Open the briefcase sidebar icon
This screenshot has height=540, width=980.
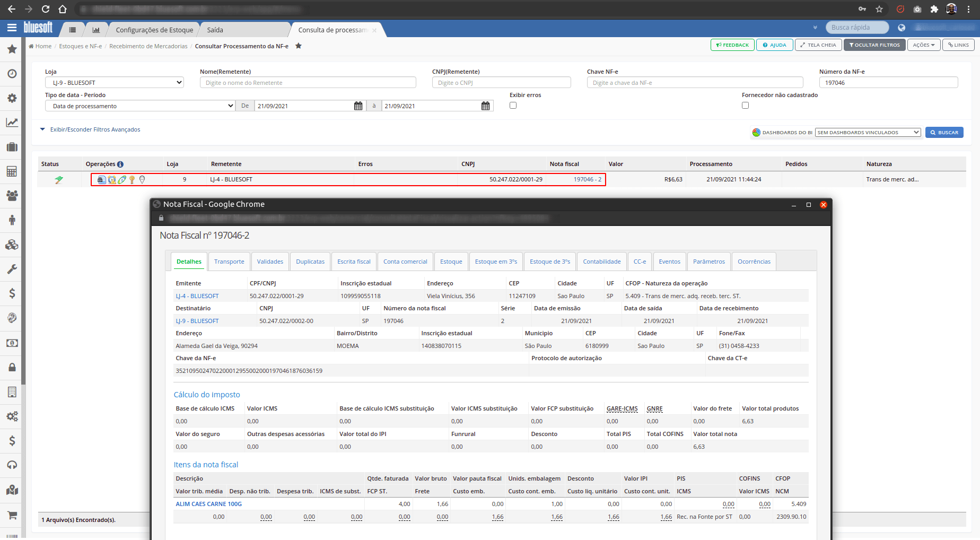tap(12, 147)
